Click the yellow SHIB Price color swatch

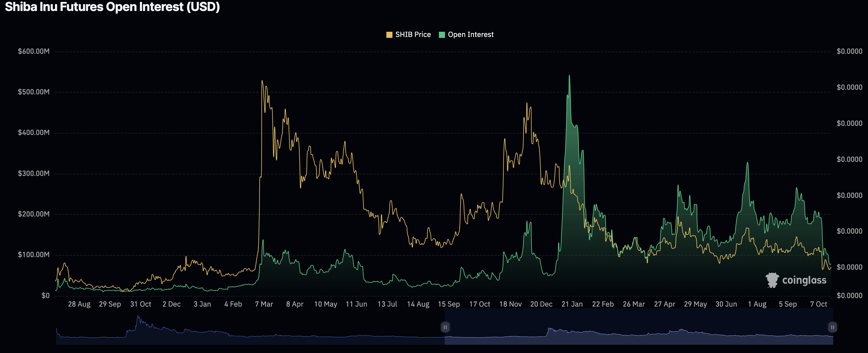[x=389, y=35]
